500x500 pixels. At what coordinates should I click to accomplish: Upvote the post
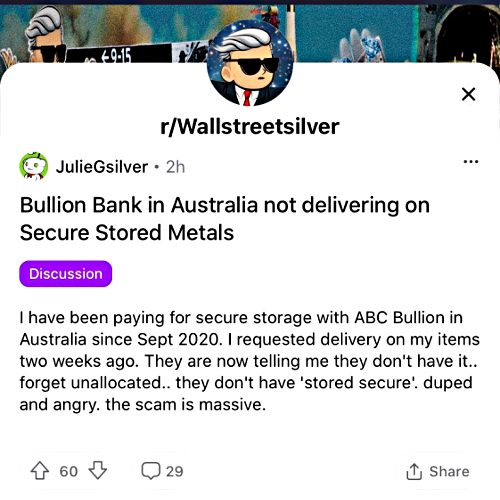tap(40, 471)
